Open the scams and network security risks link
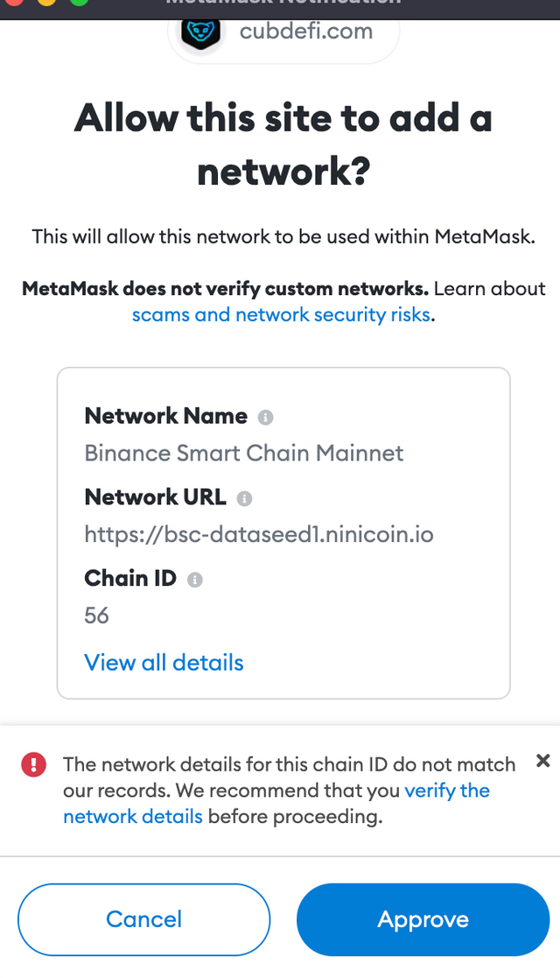 click(281, 314)
